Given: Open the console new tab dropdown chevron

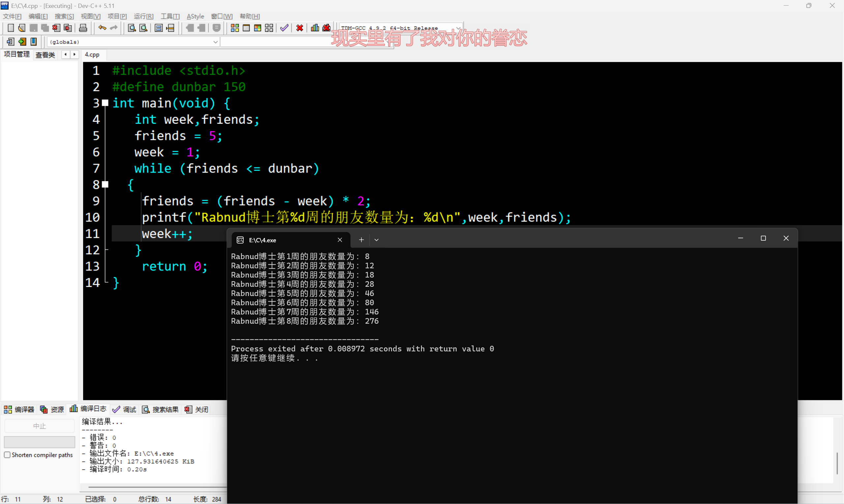Looking at the screenshot, I should (376, 240).
